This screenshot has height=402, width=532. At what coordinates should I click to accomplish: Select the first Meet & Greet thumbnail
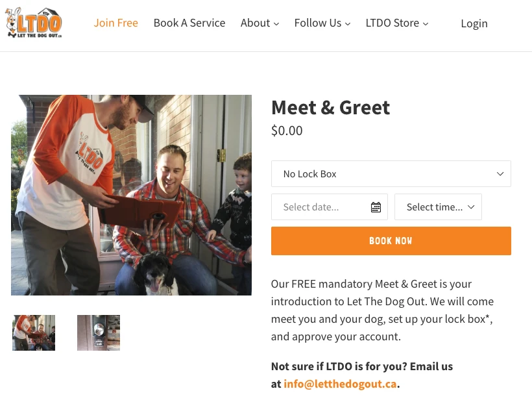click(34, 333)
